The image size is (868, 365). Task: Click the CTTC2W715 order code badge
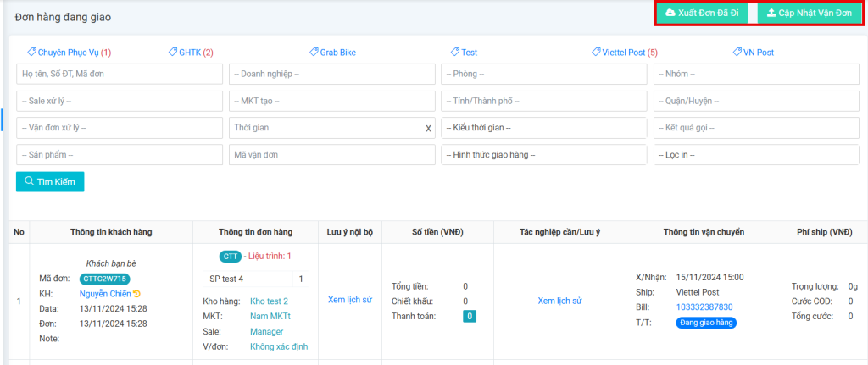coord(105,278)
